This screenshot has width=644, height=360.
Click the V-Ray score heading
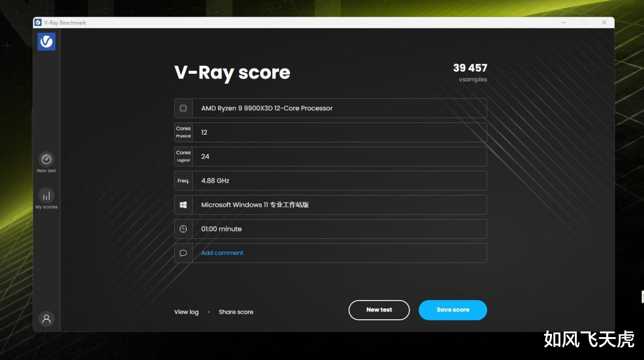coord(232,72)
